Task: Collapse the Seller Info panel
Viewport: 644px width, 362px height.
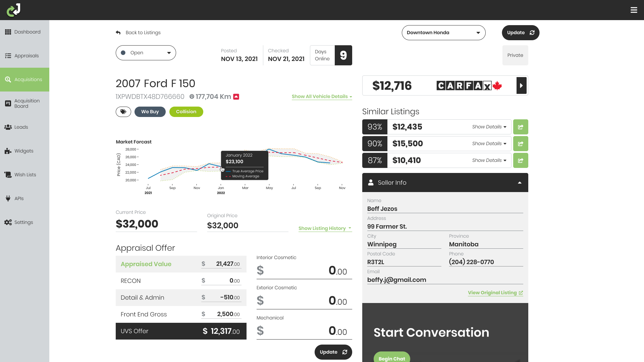Action: (520, 183)
